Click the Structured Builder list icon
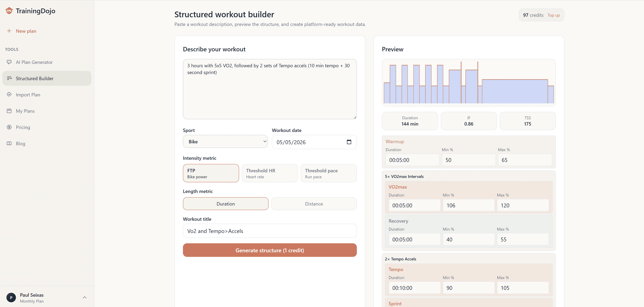 pyautogui.click(x=9, y=78)
